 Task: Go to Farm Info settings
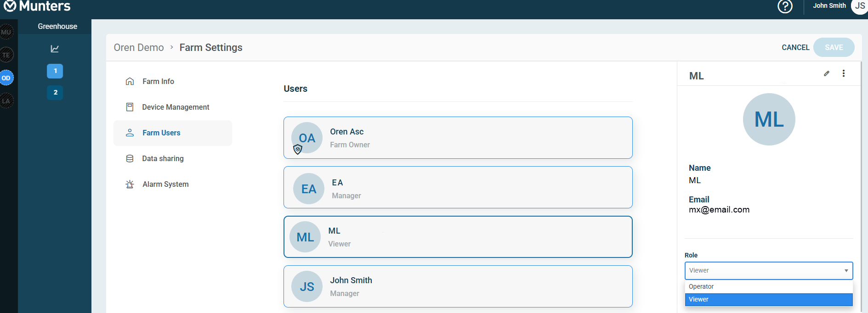click(x=158, y=81)
